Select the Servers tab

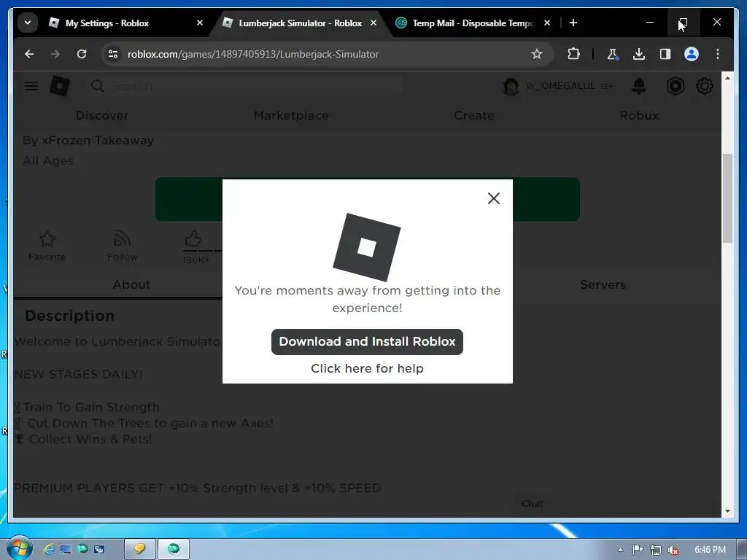click(603, 284)
